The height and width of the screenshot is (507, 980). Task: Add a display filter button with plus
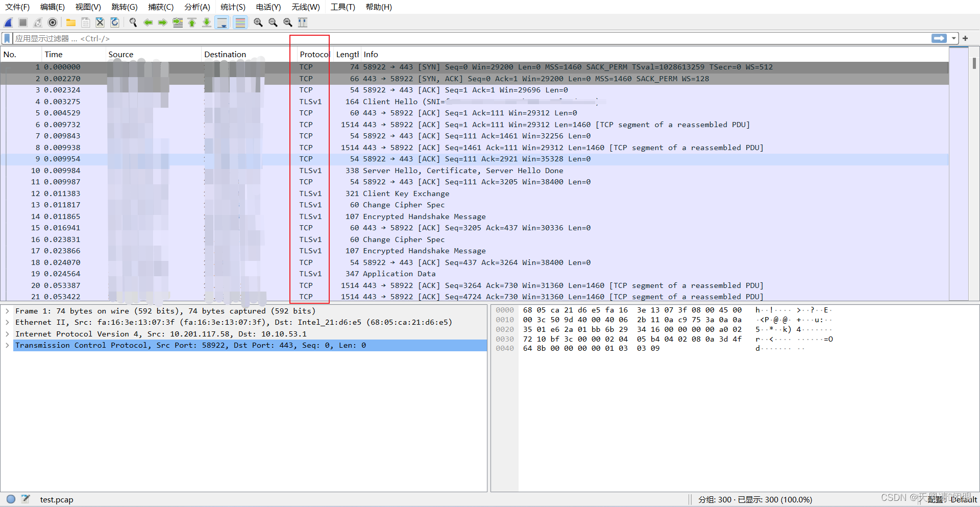coord(965,38)
